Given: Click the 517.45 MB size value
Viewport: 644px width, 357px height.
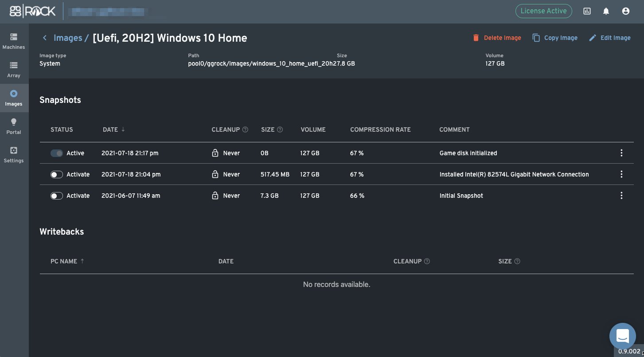Looking at the screenshot, I should (x=275, y=174).
